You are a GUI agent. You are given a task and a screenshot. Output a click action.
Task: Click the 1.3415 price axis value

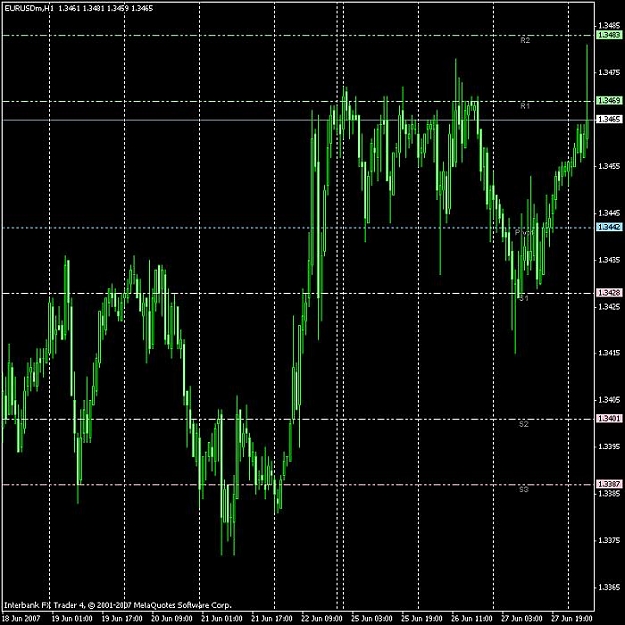609,353
